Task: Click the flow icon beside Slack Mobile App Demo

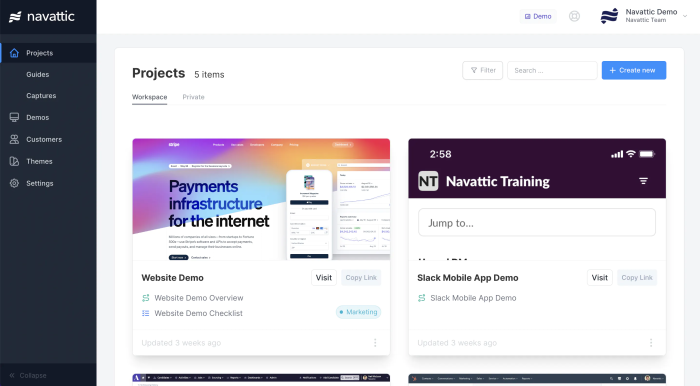Action: pos(421,298)
